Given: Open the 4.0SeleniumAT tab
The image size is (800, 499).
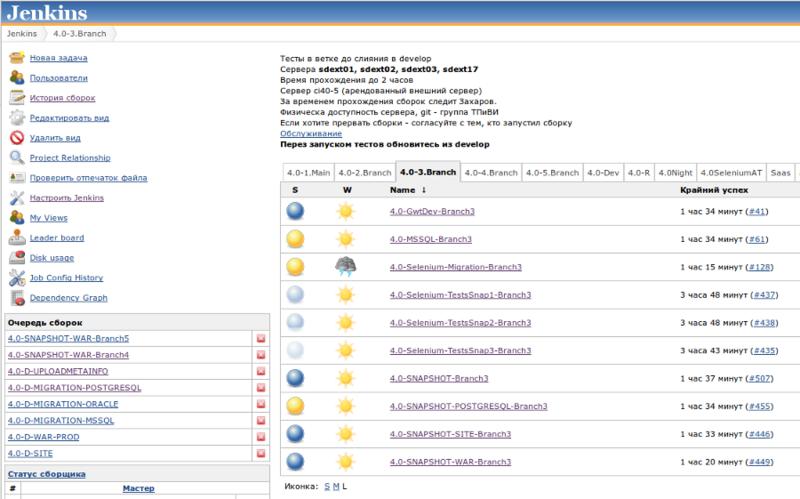Looking at the screenshot, I should click(731, 173).
